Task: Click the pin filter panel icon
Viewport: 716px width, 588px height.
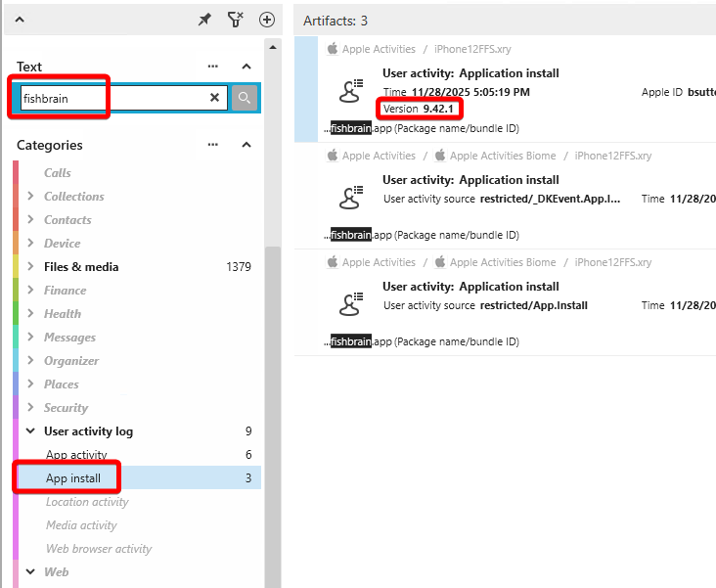Action: (x=204, y=20)
